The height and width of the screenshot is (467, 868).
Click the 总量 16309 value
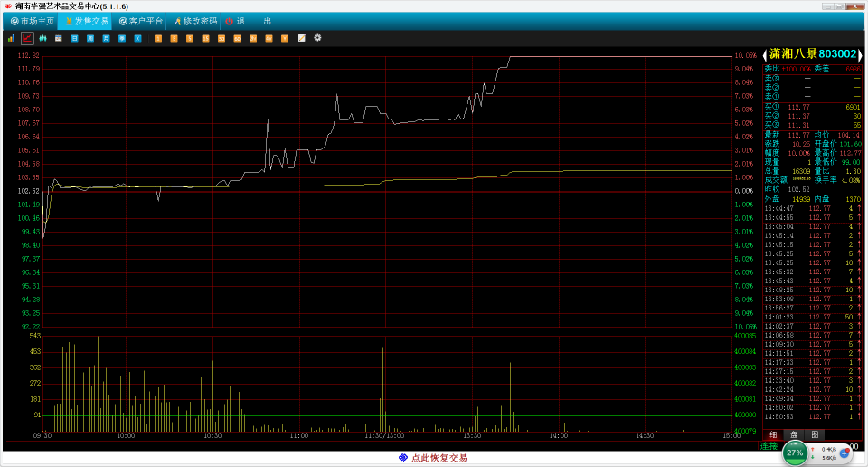801,171
